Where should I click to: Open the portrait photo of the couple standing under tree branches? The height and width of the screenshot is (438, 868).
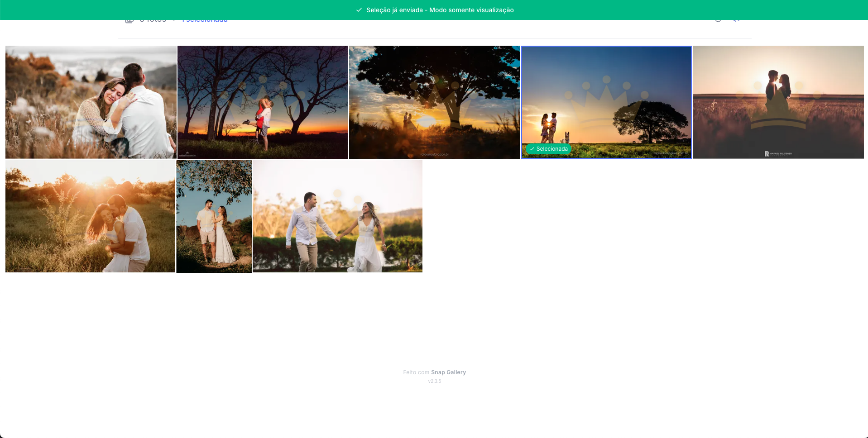pyautogui.click(x=214, y=216)
